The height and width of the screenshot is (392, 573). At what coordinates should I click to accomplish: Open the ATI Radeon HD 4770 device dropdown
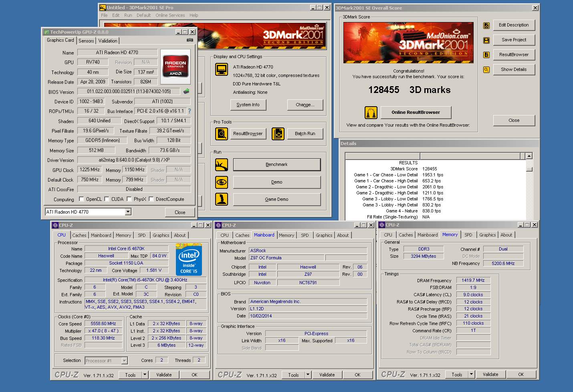[128, 212]
